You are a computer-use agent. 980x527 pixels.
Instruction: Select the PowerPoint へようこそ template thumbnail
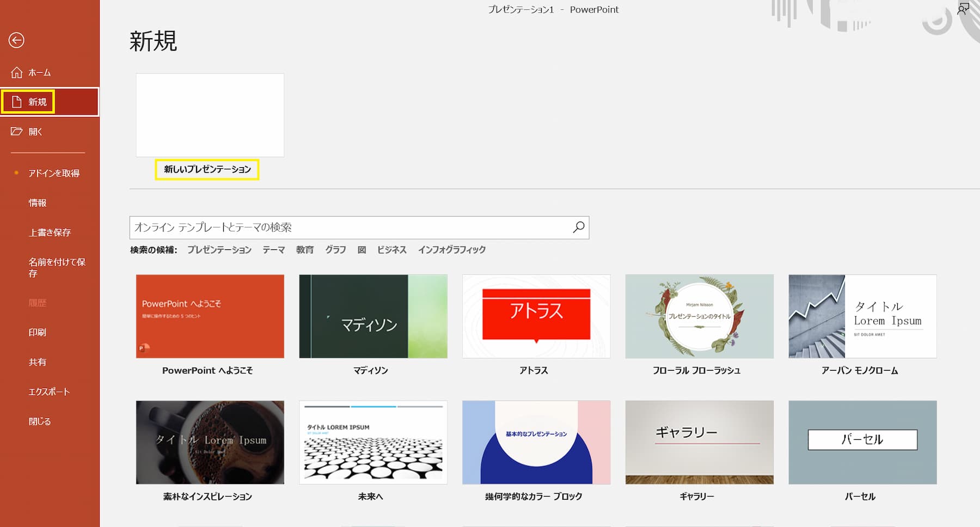[x=210, y=316]
